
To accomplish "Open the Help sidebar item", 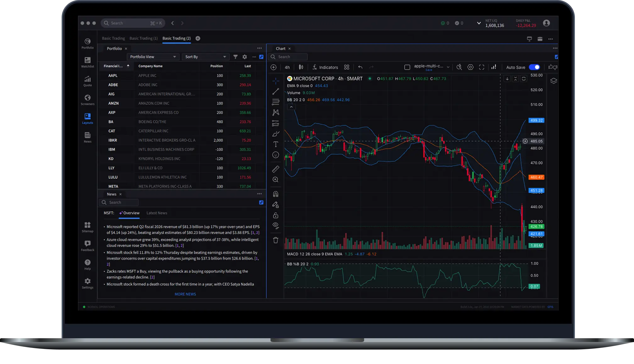I will (87, 265).
